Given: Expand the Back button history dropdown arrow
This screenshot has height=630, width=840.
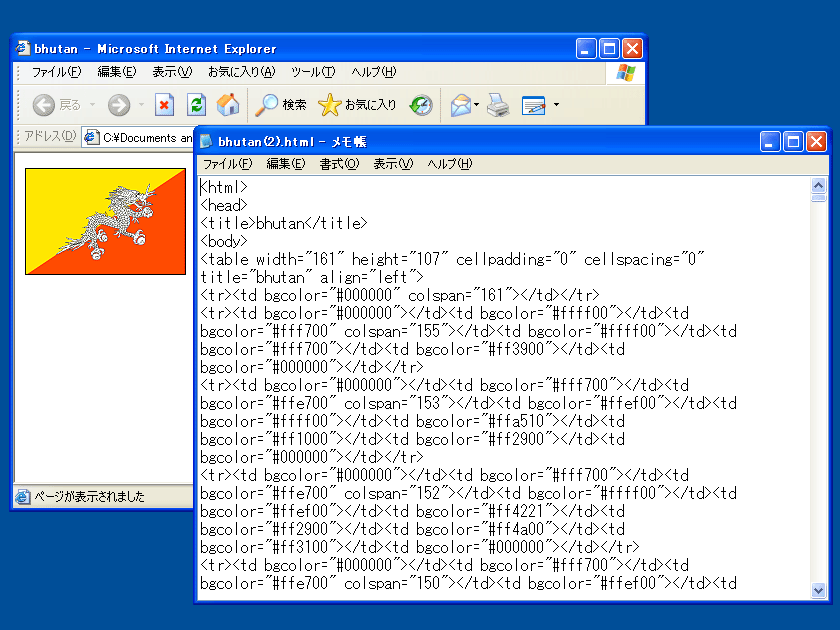Looking at the screenshot, I should 92,105.
